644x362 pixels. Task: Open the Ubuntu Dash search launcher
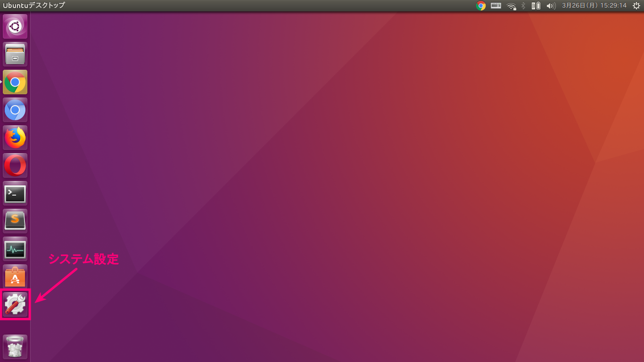coord(15,26)
